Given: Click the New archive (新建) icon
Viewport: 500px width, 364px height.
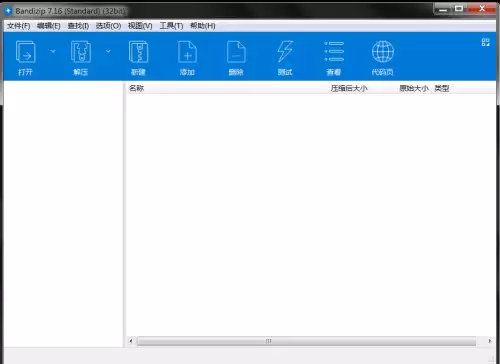Looking at the screenshot, I should point(138,52).
